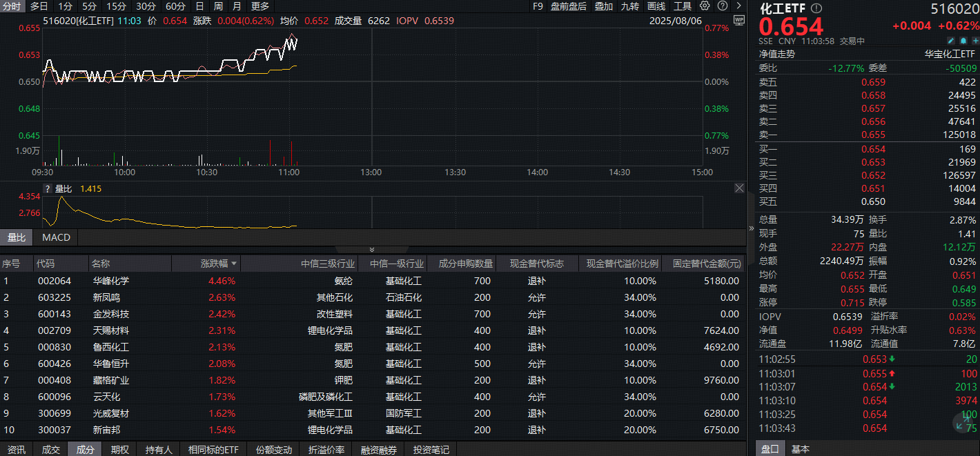This screenshot has height=456, width=980.
Task: Add 化工ETF to watchlist with the plus icon
Action: point(975,41)
